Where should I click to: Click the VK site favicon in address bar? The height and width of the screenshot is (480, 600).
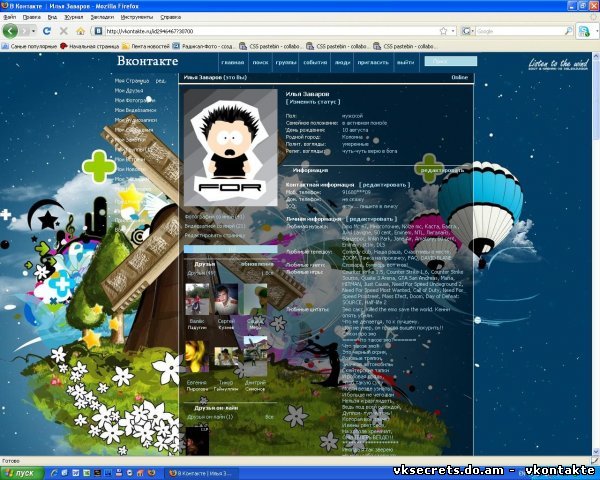pos(98,31)
